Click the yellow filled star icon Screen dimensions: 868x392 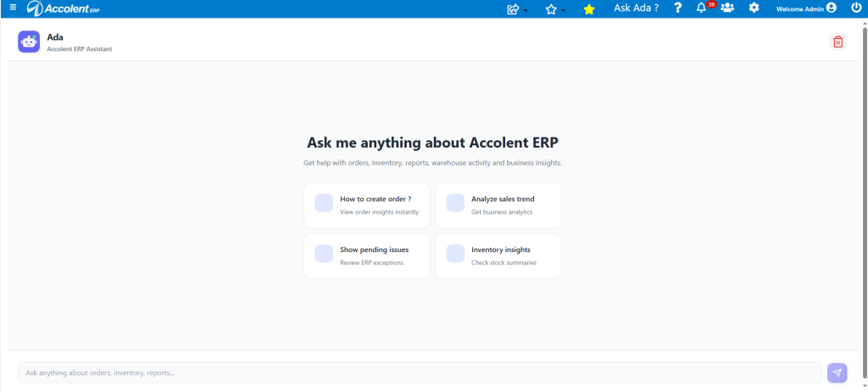tap(589, 9)
